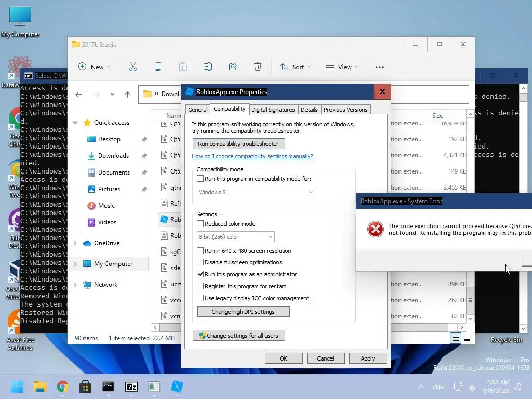Enable Run this program in compatibility mode
532x399 pixels.
pyautogui.click(x=200, y=179)
